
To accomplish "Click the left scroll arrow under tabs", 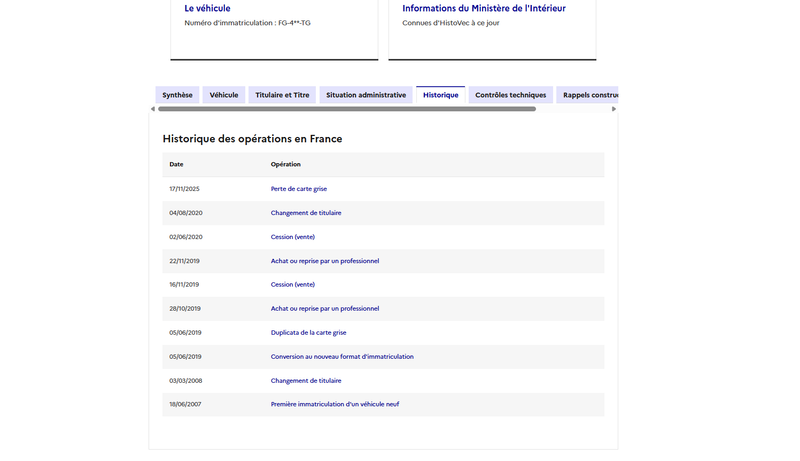I will (x=153, y=109).
